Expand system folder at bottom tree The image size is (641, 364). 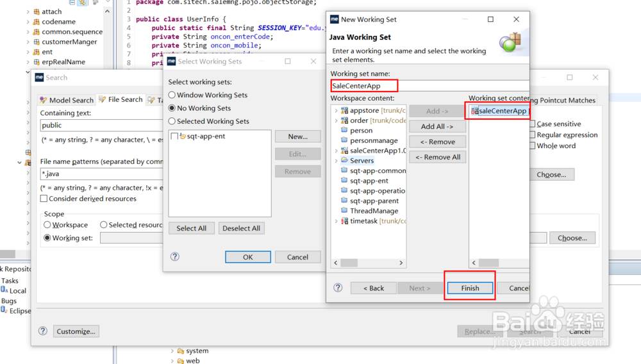pyautogui.click(x=172, y=351)
